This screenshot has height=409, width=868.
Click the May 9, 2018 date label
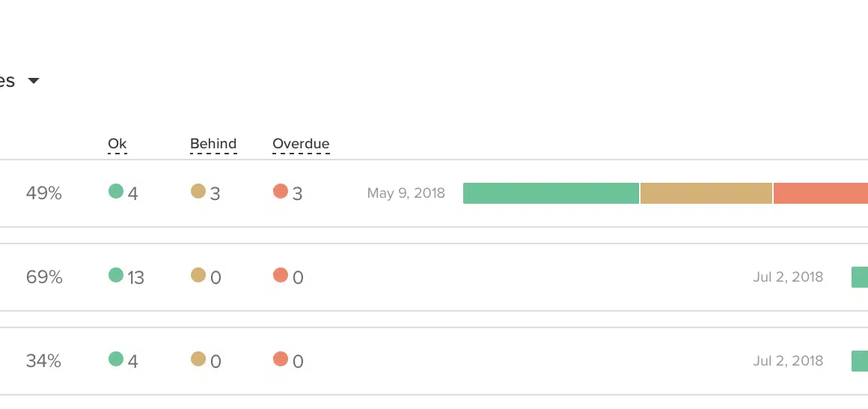[406, 193]
